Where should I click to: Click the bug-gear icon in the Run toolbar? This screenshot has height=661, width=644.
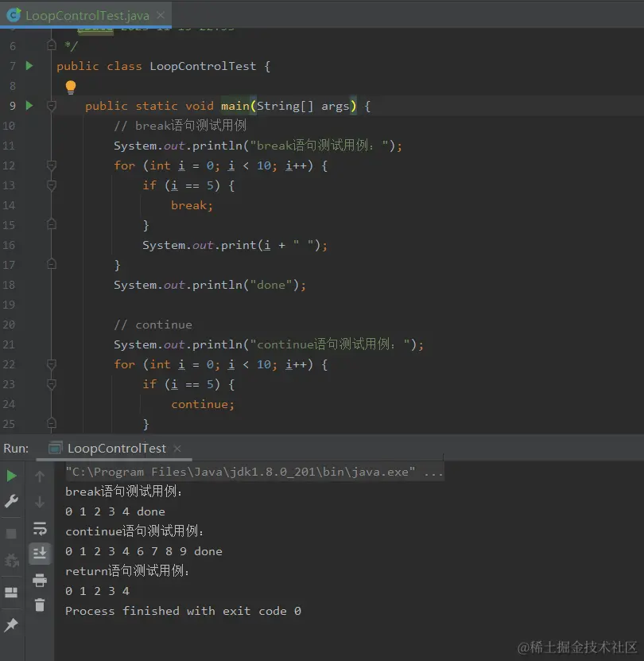11,560
